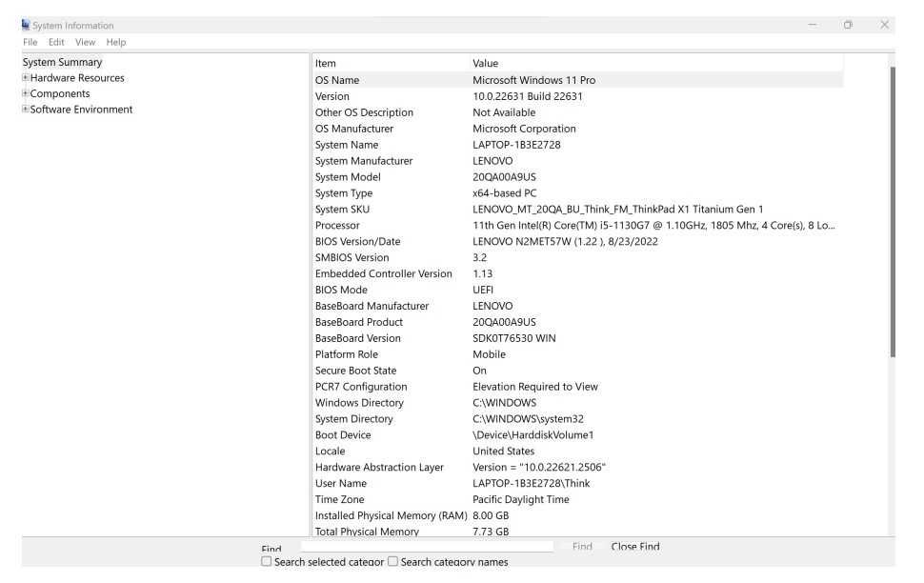
Task: Click the value Pacific Daylight Time
Action: tap(521, 499)
